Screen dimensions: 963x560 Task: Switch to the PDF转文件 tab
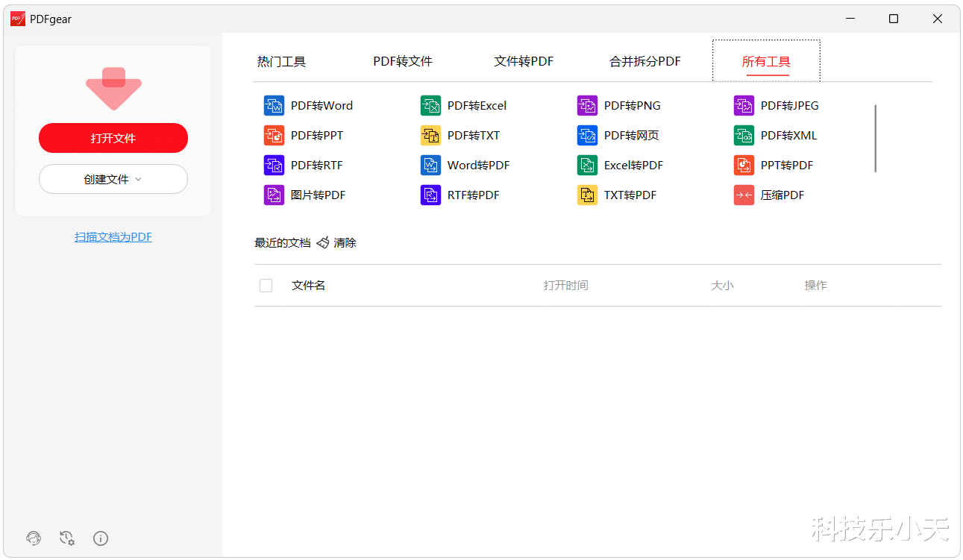(x=403, y=61)
